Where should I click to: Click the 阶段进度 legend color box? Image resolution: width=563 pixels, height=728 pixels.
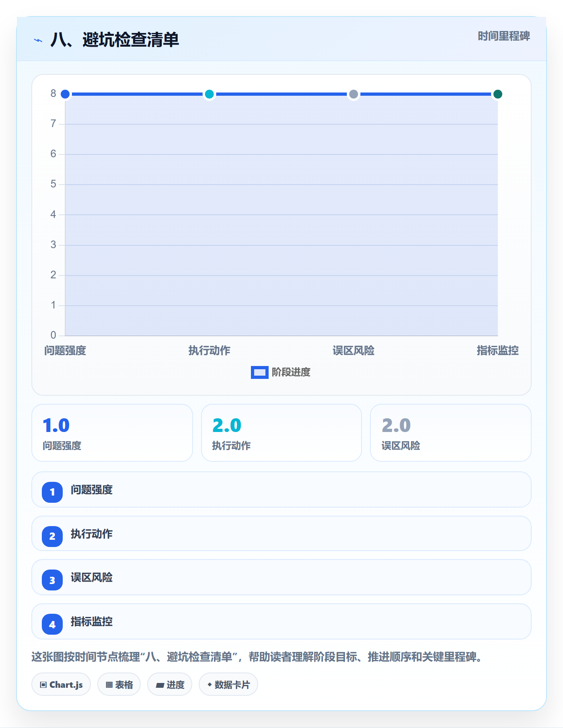click(x=259, y=372)
